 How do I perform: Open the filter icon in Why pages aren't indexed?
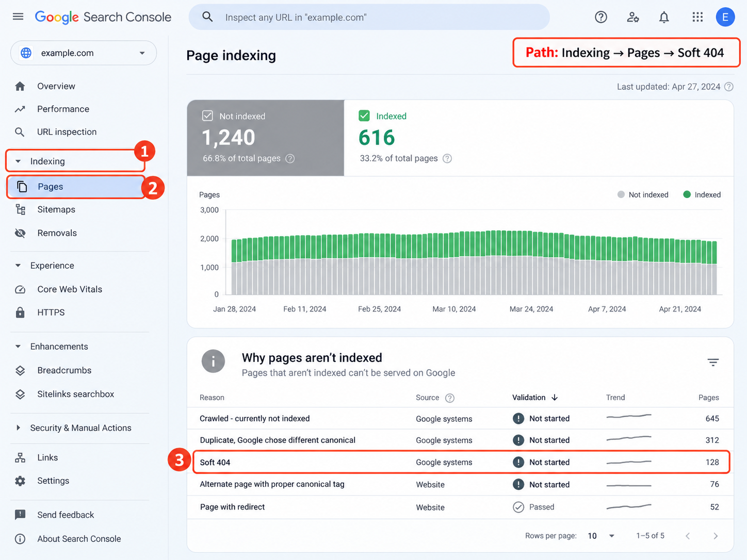click(x=713, y=363)
